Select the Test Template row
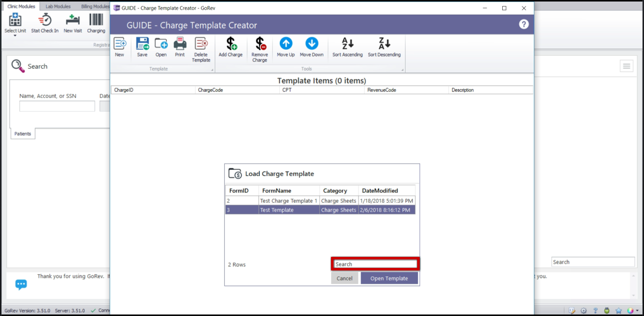Image resolution: width=644 pixels, height=316 pixels. pyautogui.click(x=320, y=210)
